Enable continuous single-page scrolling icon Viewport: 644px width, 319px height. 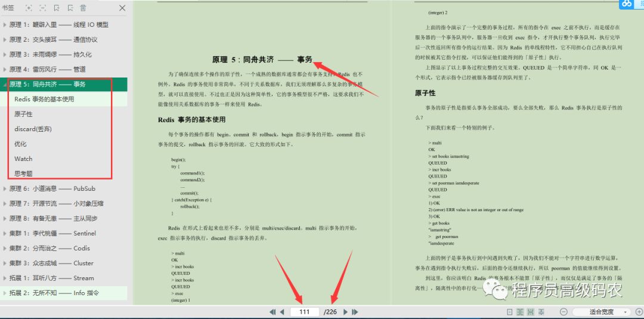pos(531,312)
